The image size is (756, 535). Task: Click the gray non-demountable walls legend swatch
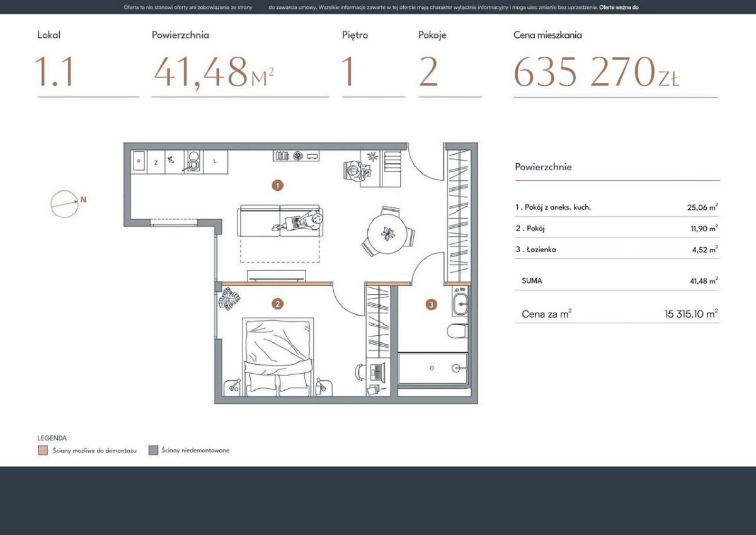point(152,451)
